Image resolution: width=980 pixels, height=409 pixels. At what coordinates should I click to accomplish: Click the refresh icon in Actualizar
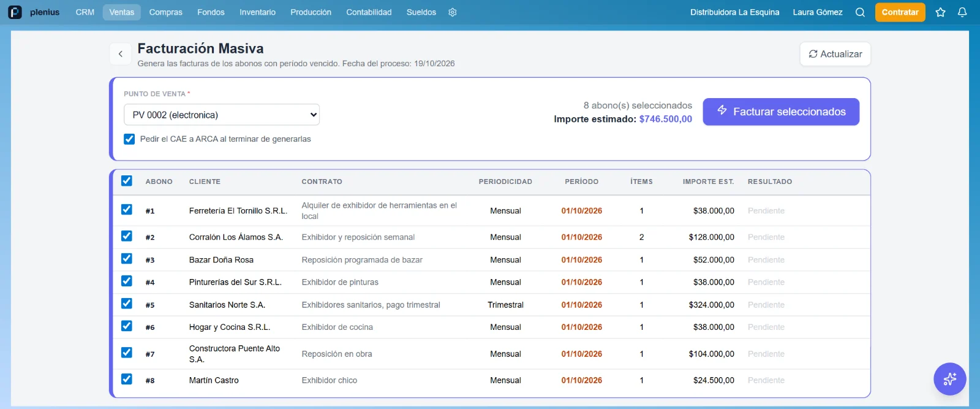click(x=813, y=54)
